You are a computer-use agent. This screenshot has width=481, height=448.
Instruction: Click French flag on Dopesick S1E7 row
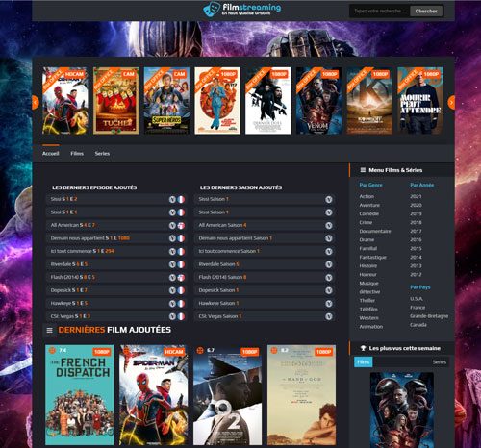pyautogui.click(x=181, y=290)
